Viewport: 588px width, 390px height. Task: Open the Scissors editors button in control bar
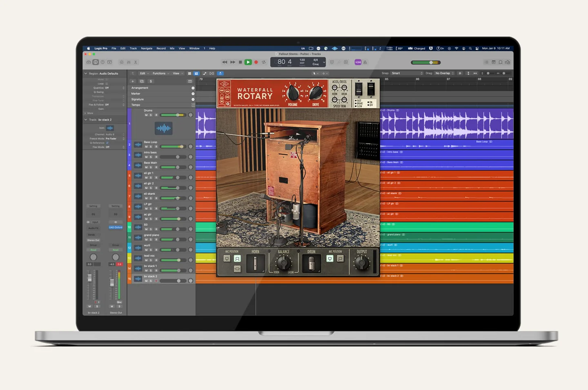pos(136,62)
